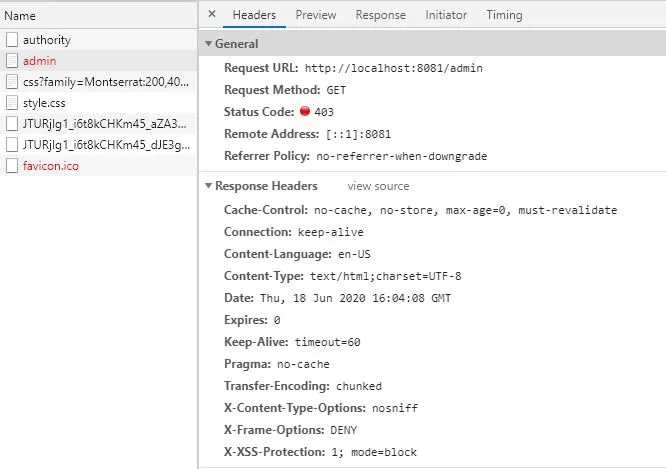This screenshot has width=666, height=469.
Task: Click the icon beside the JTURjIg1 dJE3g request
Action: tap(12, 145)
